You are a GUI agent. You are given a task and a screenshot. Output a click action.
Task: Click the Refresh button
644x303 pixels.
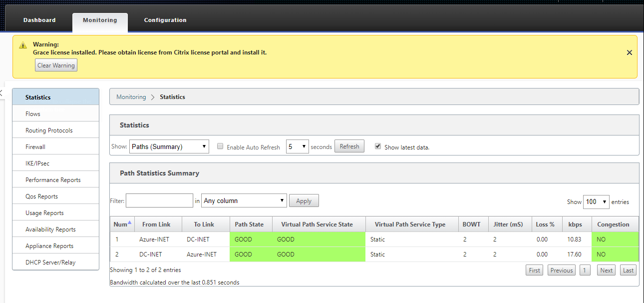pos(349,146)
